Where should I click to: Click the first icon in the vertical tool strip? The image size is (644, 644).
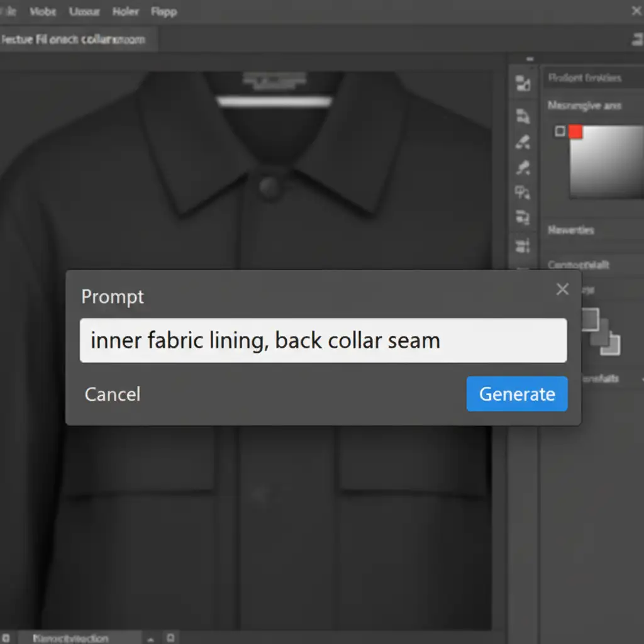click(x=523, y=83)
